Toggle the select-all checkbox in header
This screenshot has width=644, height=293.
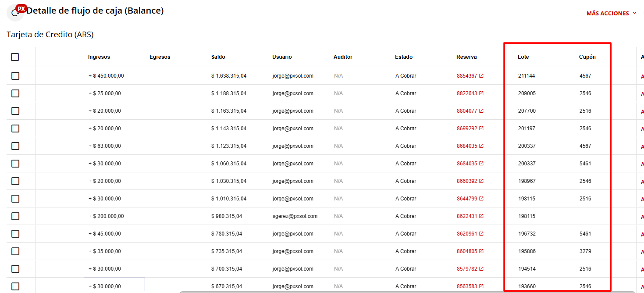click(15, 57)
